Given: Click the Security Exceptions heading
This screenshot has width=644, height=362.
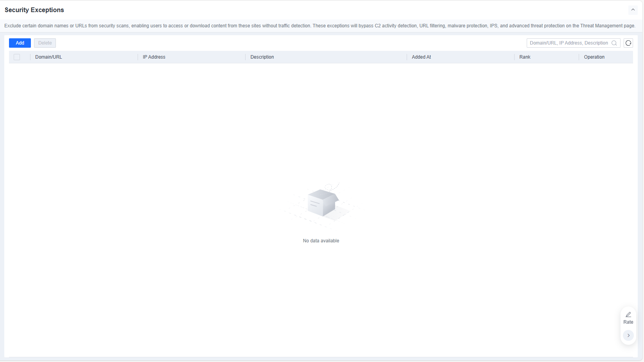Looking at the screenshot, I should coord(34,10).
